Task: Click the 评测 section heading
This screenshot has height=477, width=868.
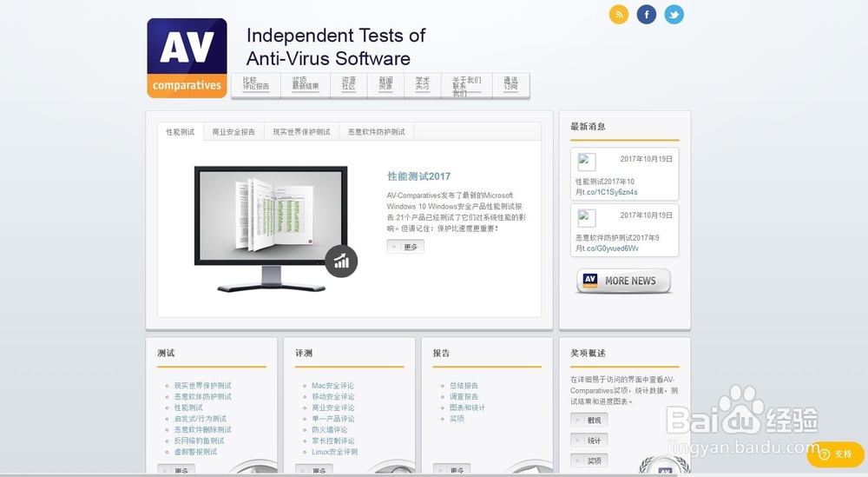Action: tap(304, 353)
